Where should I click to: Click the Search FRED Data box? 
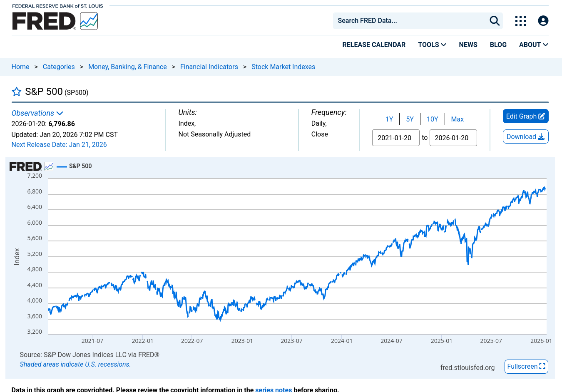[410, 21]
